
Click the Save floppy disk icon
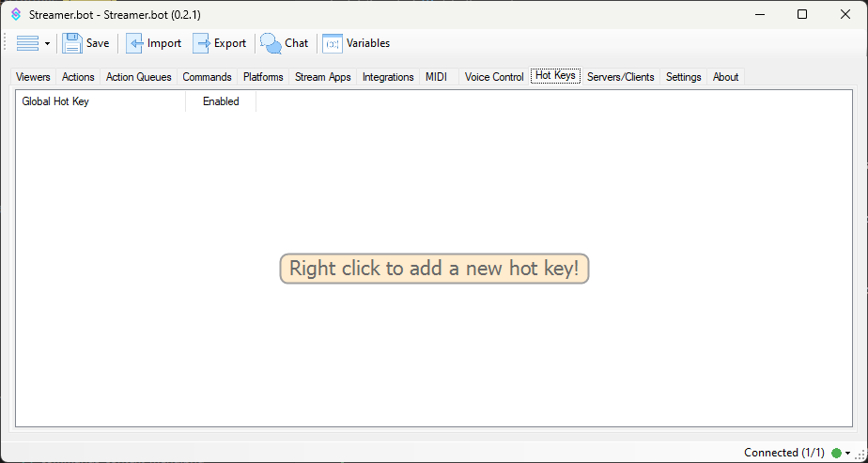pyautogui.click(x=72, y=43)
